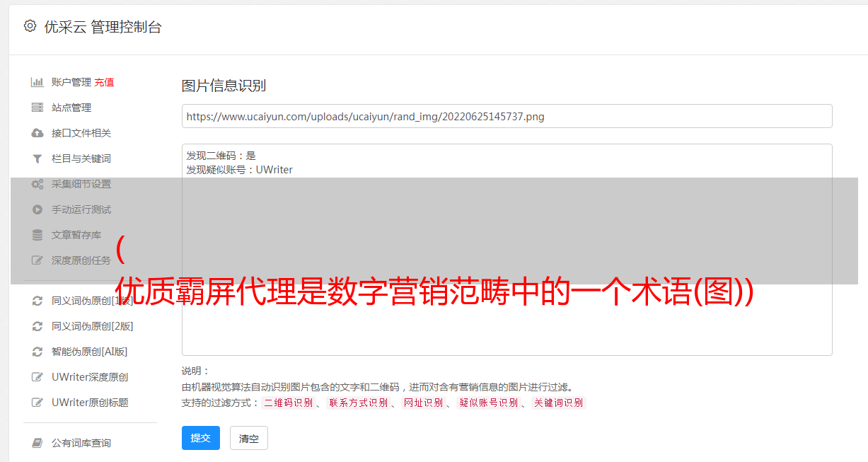Click the red 充值 link
This screenshot has height=462, width=868.
coord(104,82)
